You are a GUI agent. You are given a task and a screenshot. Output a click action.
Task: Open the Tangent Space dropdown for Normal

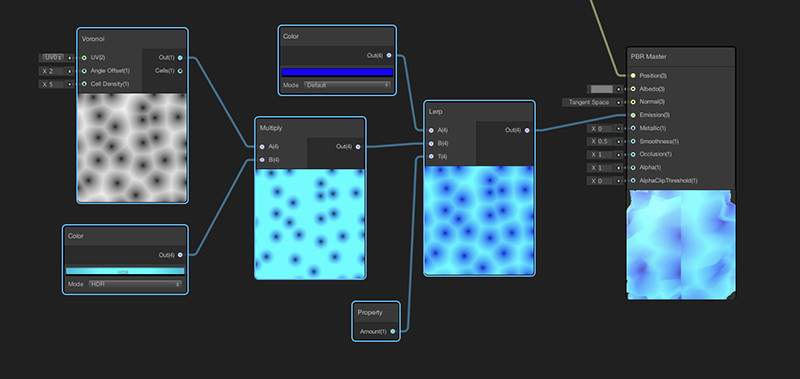pos(589,102)
